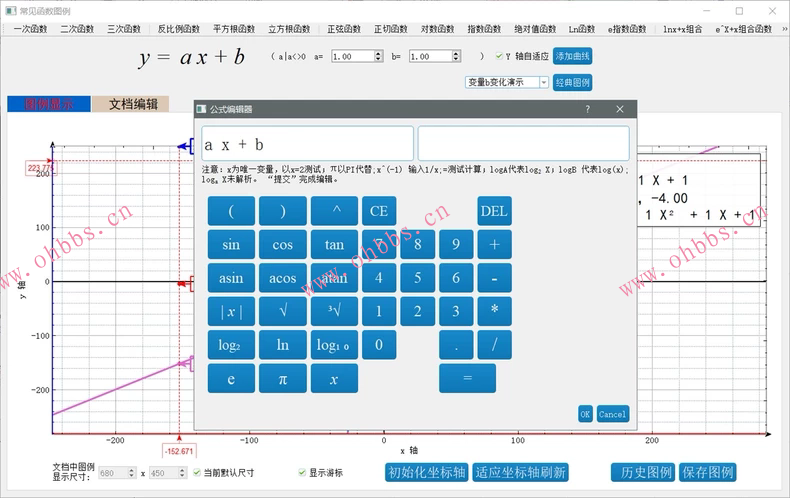Insert the asin function
This screenshot has width=790, height=498.
231,278
